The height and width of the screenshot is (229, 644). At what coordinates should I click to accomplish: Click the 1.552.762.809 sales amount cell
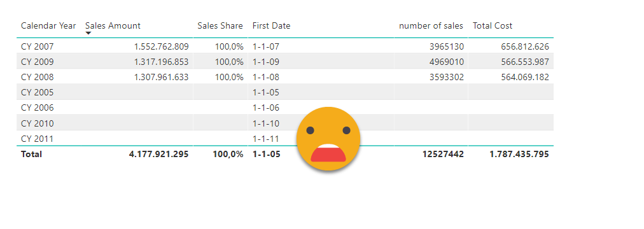coord(162,46)
